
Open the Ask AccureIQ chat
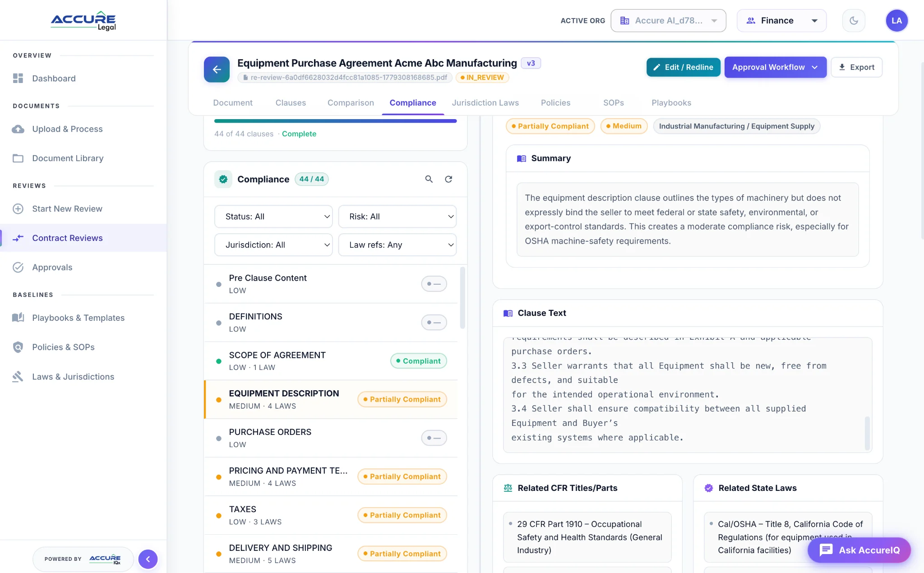pyautogui.click(x=859, y=550)
